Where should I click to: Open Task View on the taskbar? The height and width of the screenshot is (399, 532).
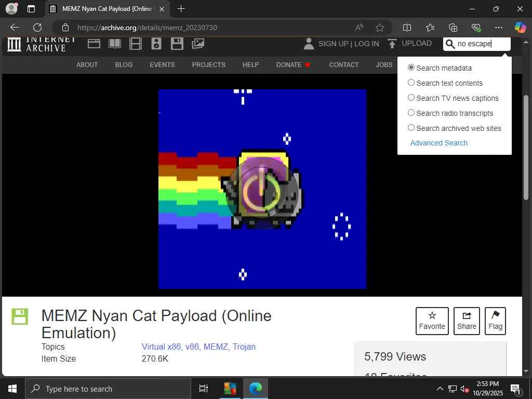204,389
